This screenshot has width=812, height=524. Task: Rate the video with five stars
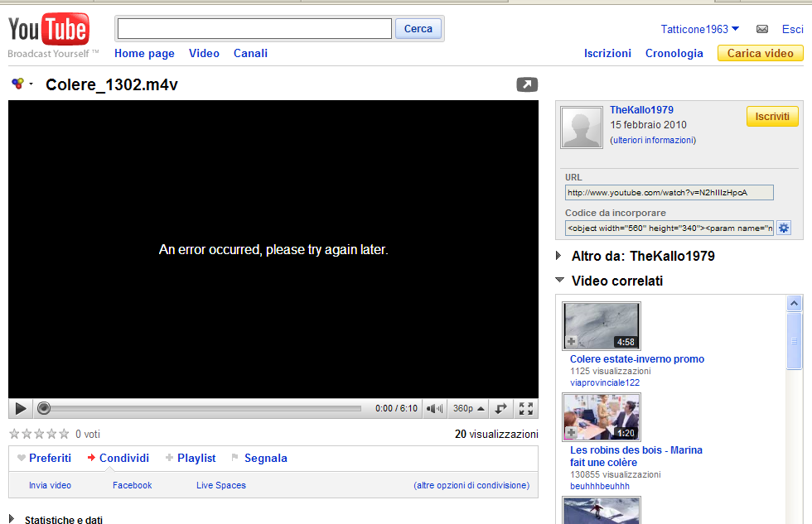pyautogui.click(x=62, y=433)
